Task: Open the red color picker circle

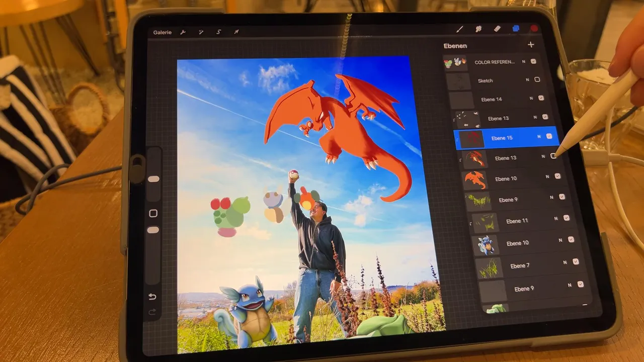Action: point(534,29)
